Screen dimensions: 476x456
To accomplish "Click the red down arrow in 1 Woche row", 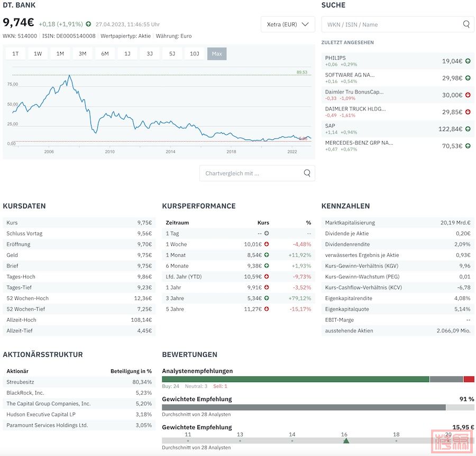I will coord(267,244).
